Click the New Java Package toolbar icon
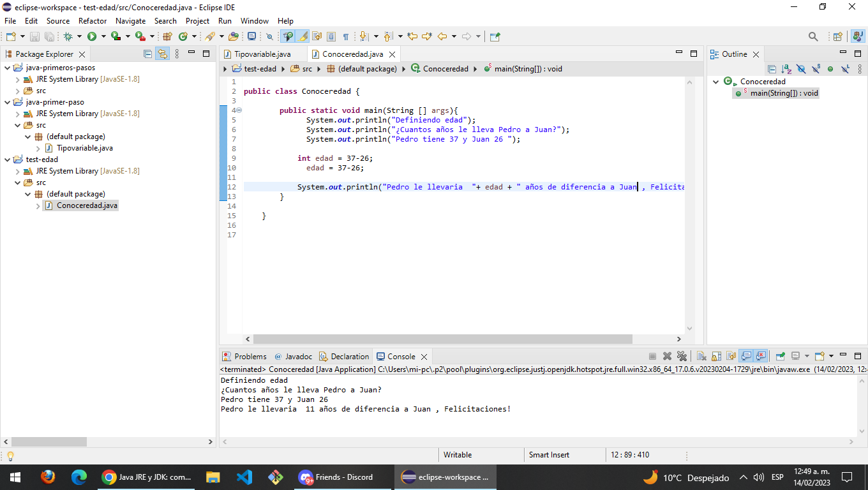The image size is (868, 490). tap(168, 36)
